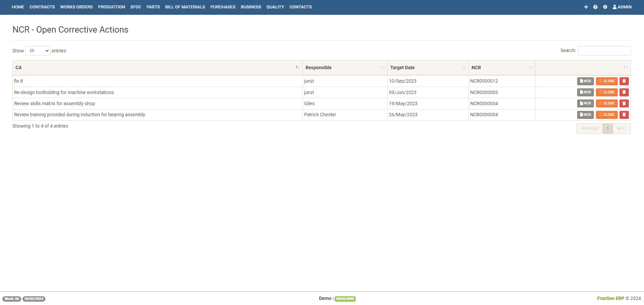
Task: Delete the Re-design toolholding corrective action
Action: pyautogui.click(x=624, y=92)
